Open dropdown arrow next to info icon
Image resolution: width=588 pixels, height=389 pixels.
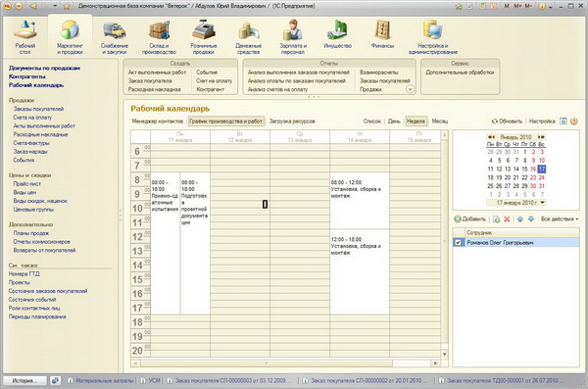550,7
